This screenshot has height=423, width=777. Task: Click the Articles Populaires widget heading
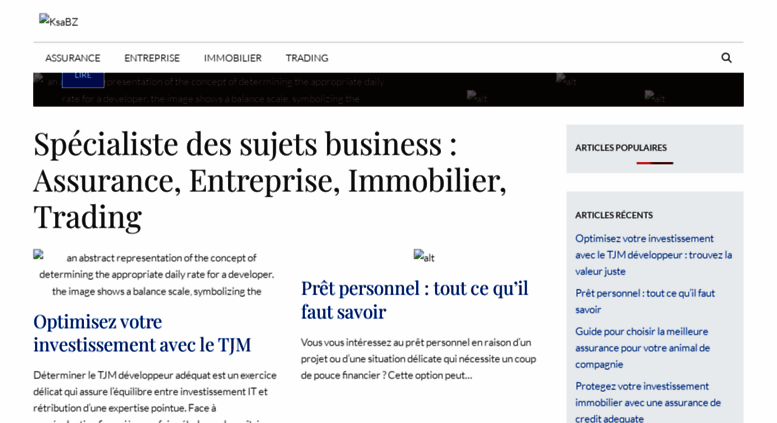click(621, 148)
